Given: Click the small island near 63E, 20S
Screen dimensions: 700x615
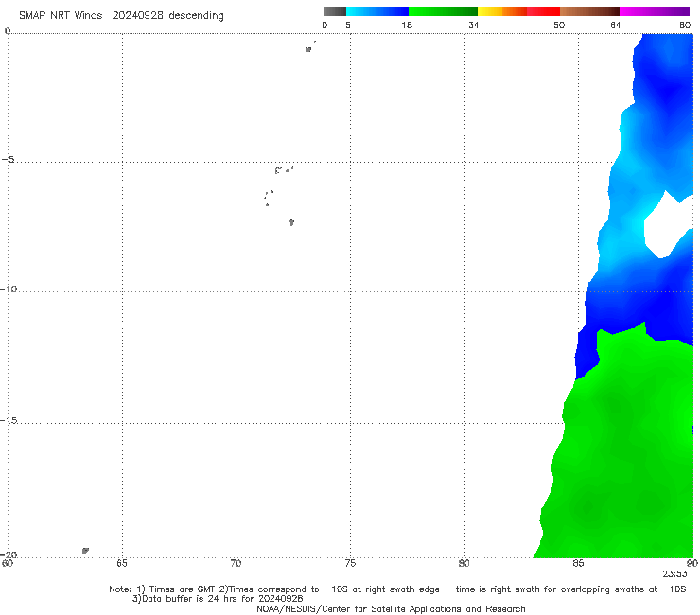Looking at the screenshot, I should [85, 551].
